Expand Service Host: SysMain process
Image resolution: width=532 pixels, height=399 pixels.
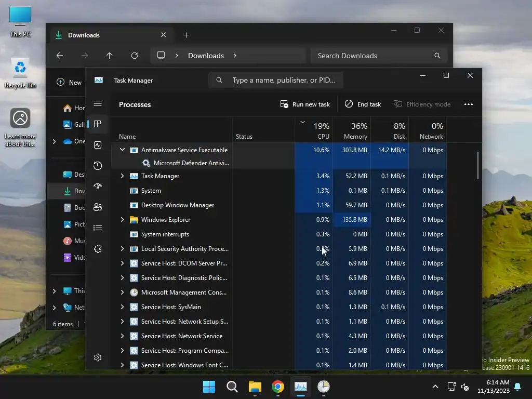click(x=122, y=307)
